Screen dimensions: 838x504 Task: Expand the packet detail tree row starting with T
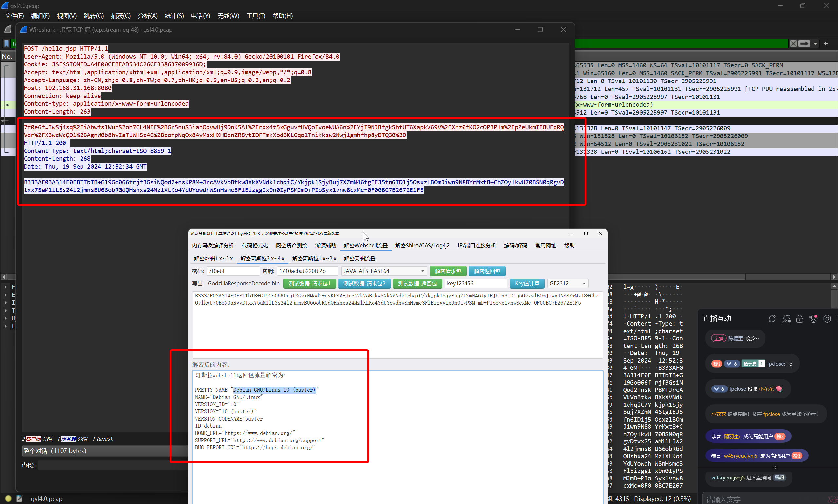[x=6, y=310]
